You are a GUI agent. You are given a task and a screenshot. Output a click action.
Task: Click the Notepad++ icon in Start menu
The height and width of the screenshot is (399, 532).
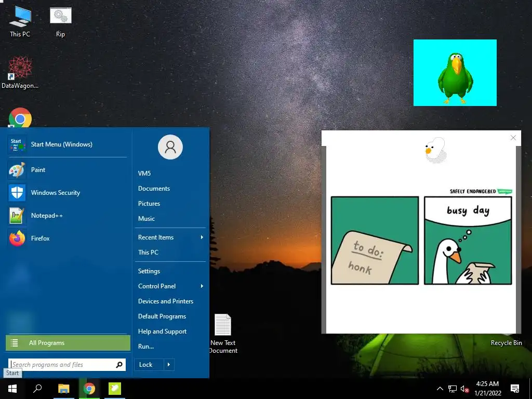(17, 216)
